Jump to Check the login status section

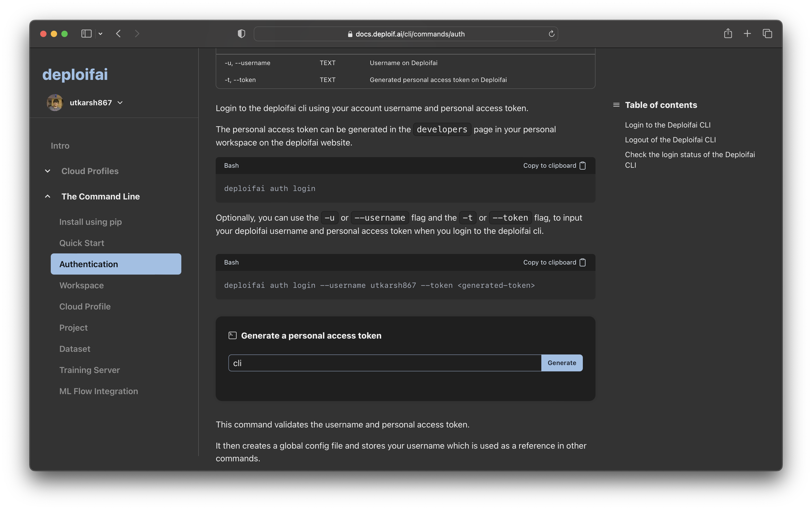690,160
